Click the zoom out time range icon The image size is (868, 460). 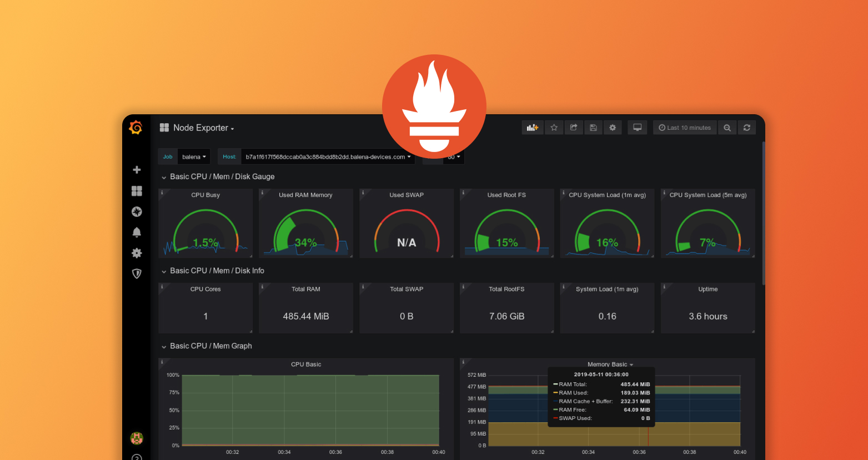click(727, 128)
